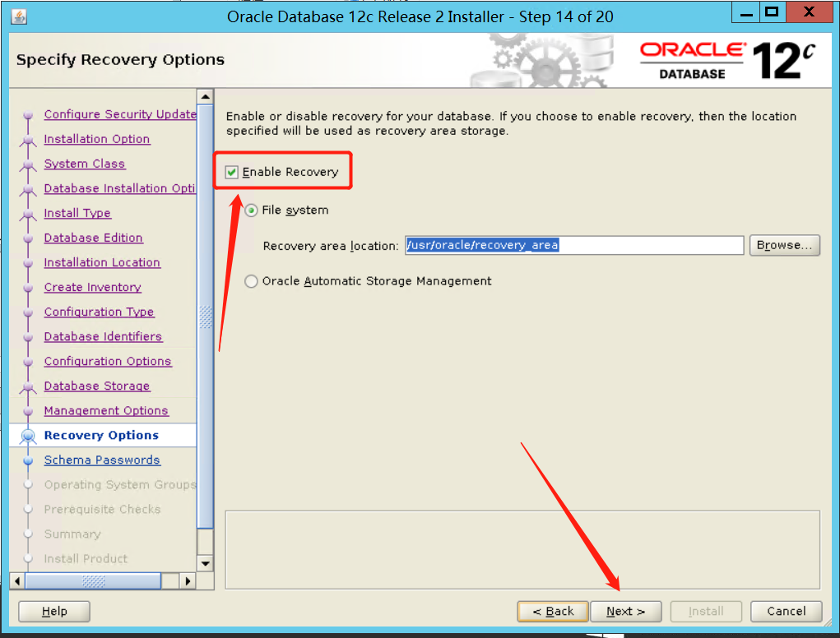Select Oracle Automatic Storage Management option
This screenshot has height=638, width=840.
(x=251, y=281)
